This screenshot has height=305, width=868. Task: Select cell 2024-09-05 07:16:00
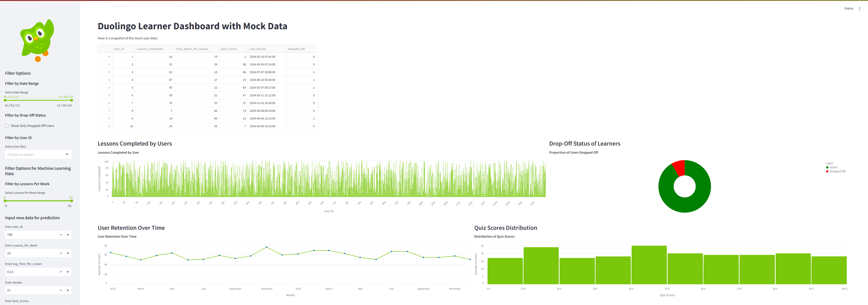(x=267, y=64)
